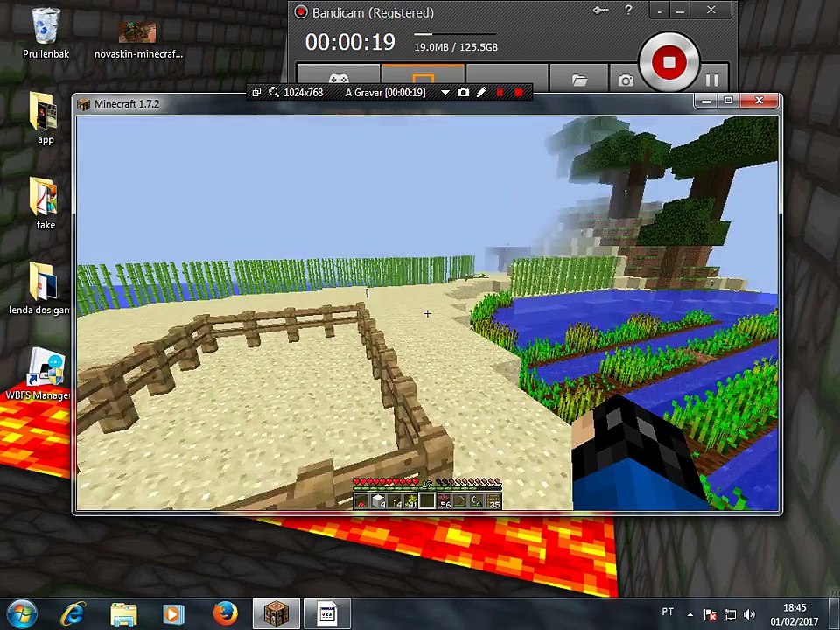Select the empty highlighted hotbar slot

427,500
